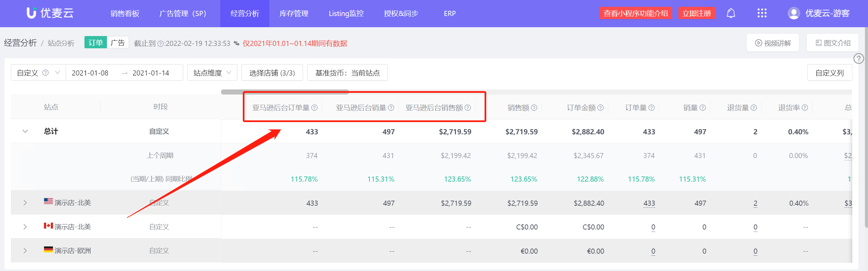Screen dimensions: 868x271
Task: Click help icon for 销量 column
Action: [703, 108]
